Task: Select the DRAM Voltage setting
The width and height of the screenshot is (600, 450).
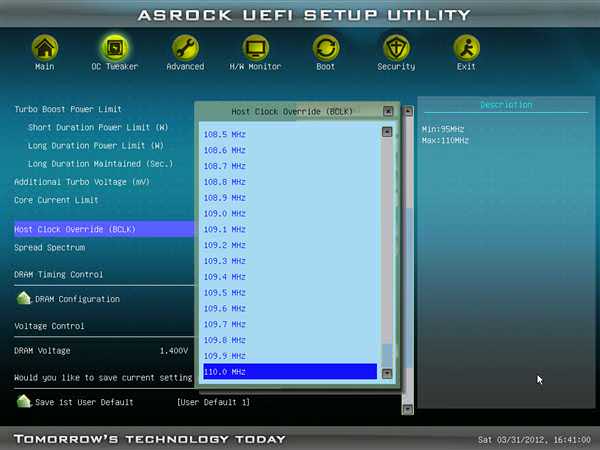Action: tap(42, 351)
